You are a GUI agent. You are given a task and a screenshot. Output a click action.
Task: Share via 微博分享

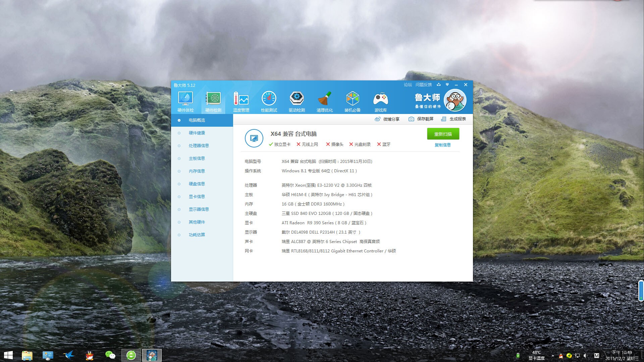pyautogui.click(x=387, y=119)
